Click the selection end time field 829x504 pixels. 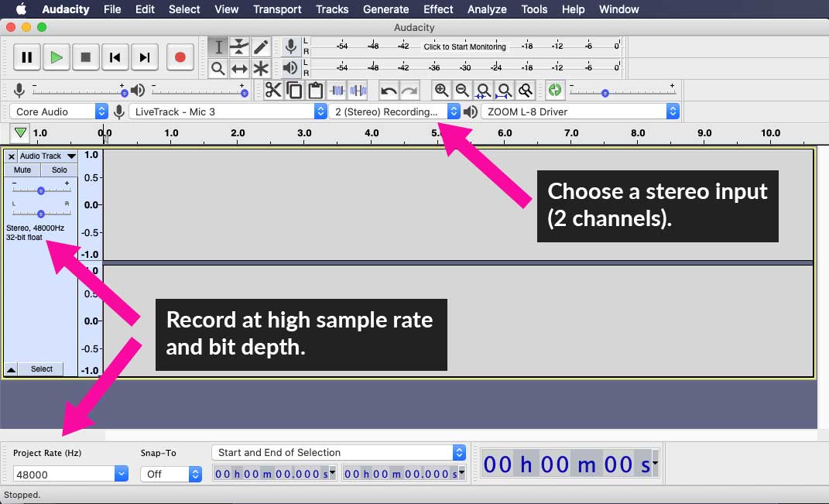403,473
